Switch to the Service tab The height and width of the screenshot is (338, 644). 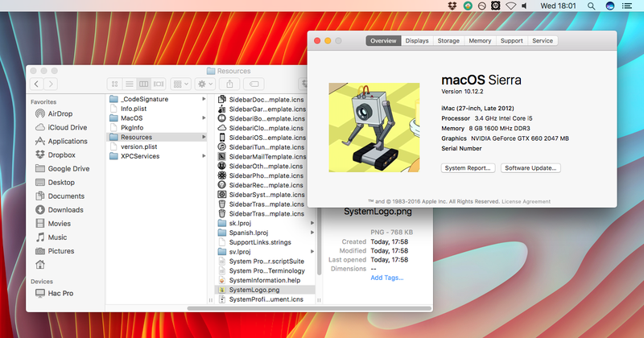coord(543,41)
